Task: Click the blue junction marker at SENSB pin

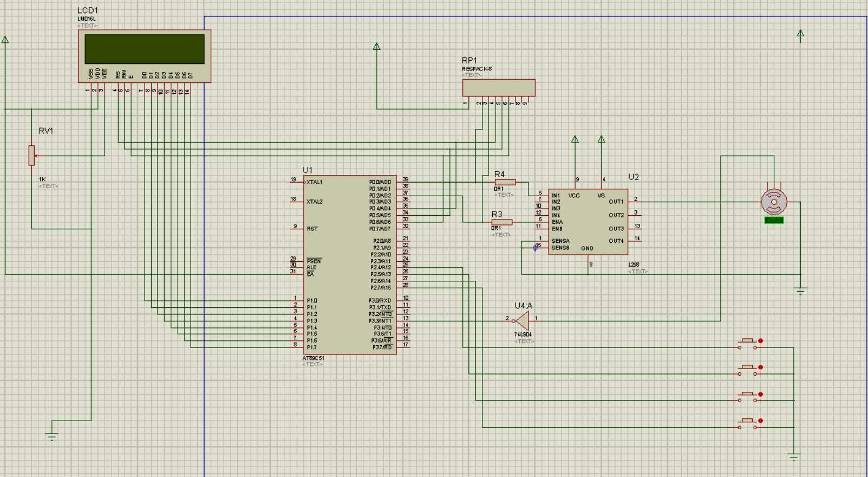Action: point(535,248)
